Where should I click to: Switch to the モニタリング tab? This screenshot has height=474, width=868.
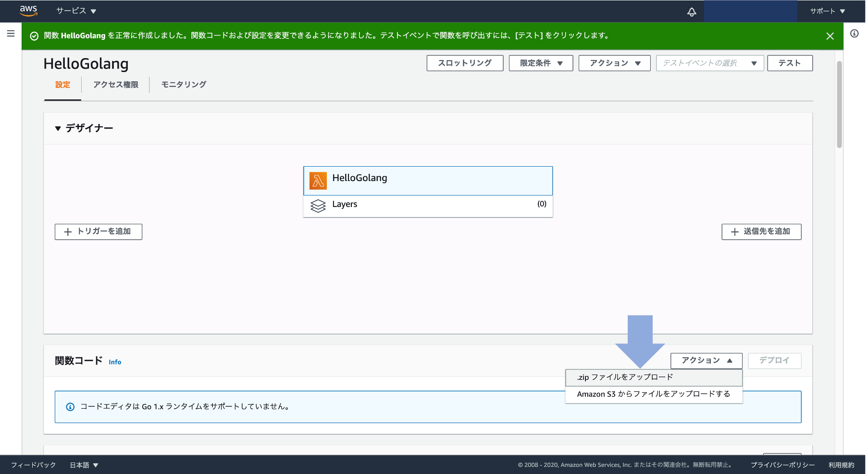tap(184, 85)
